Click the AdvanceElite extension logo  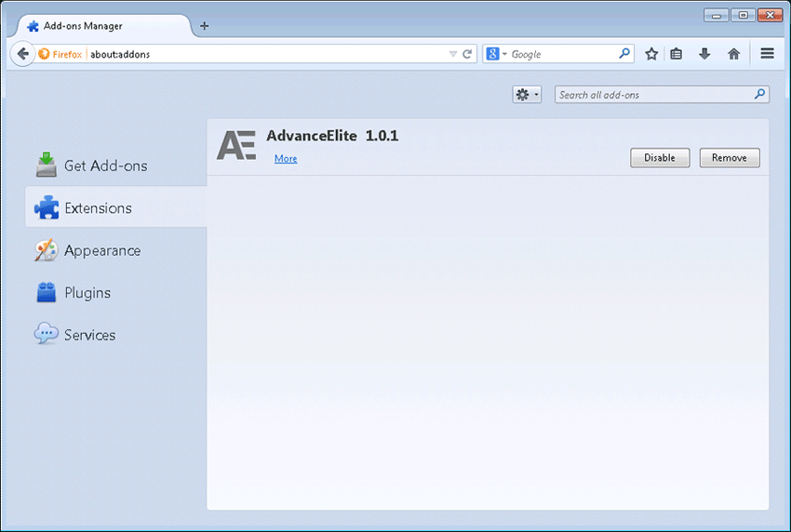coord(236,145)
